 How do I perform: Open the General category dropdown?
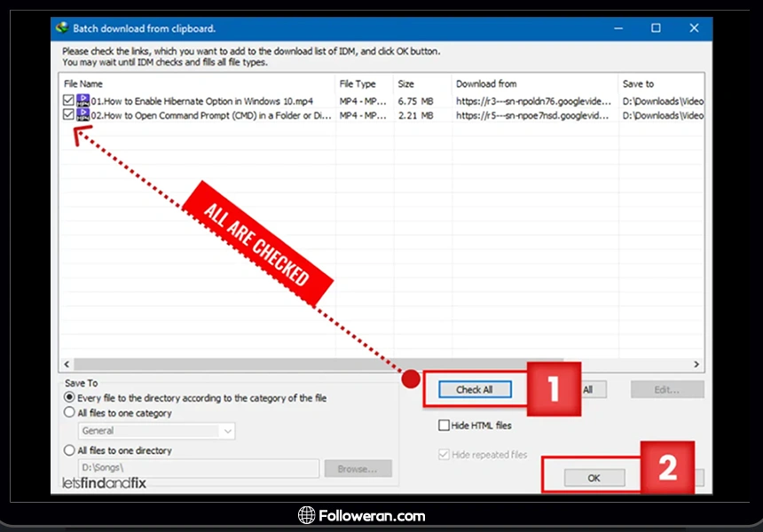(x=227, y=431)
